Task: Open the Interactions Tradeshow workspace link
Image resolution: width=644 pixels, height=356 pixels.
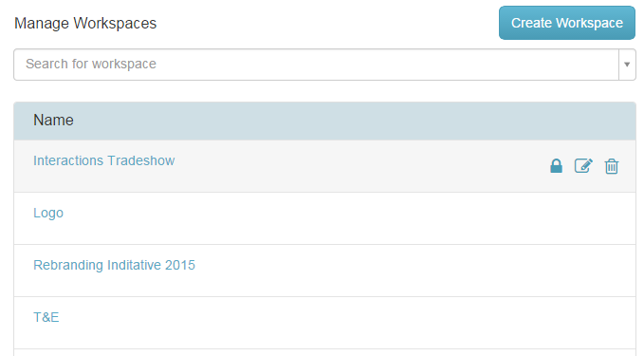Action: (104, 160)
